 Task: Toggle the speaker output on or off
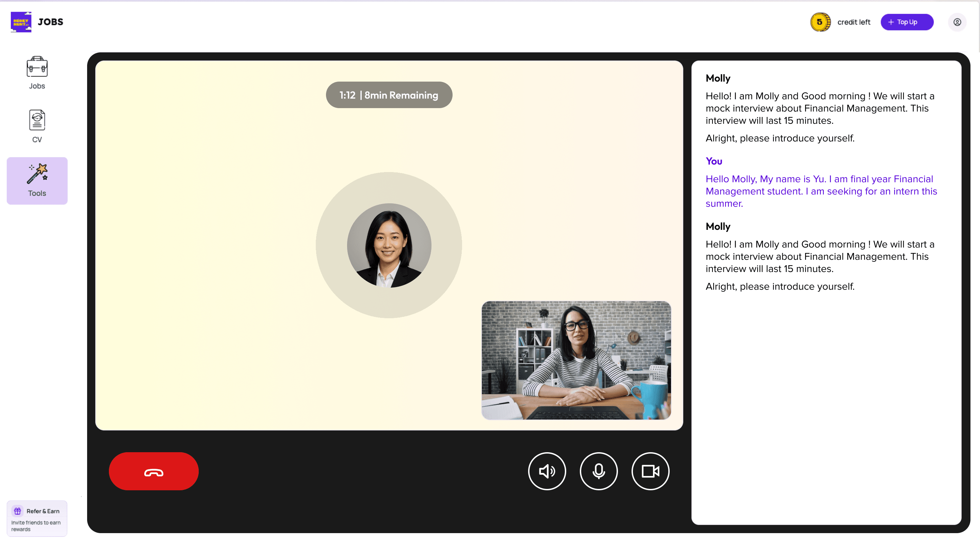tap(547, 471)
